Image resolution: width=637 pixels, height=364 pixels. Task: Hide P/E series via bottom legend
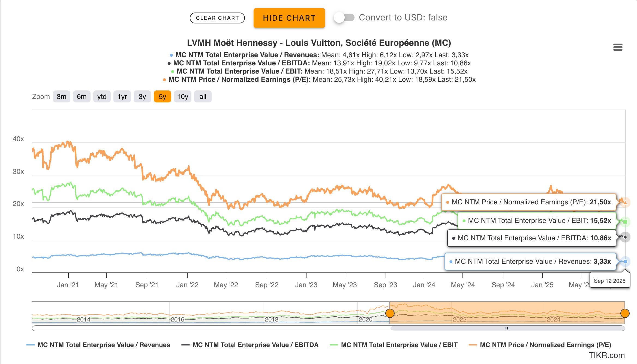pos(545,345)
